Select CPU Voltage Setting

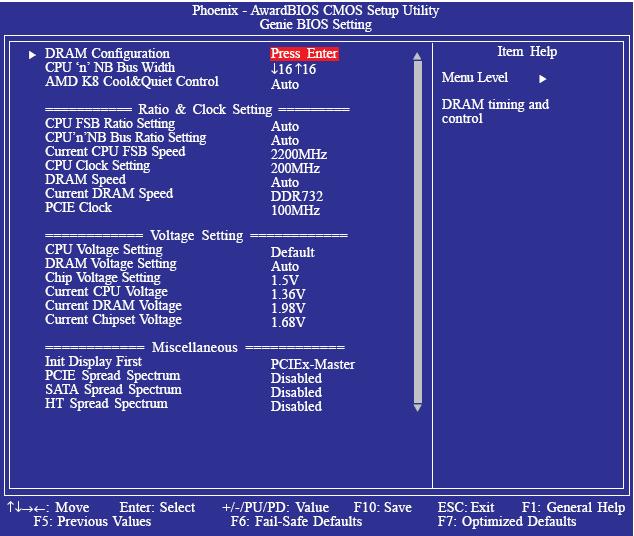[104, 249]
